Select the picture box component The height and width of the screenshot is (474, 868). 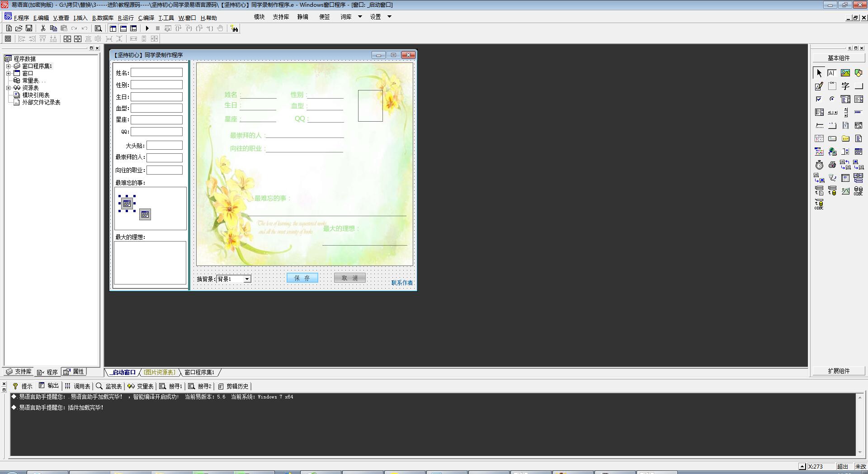[845, 73]
